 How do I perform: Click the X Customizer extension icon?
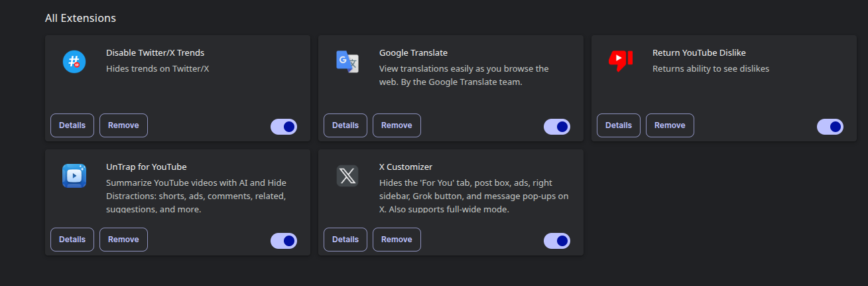(347, 176)
